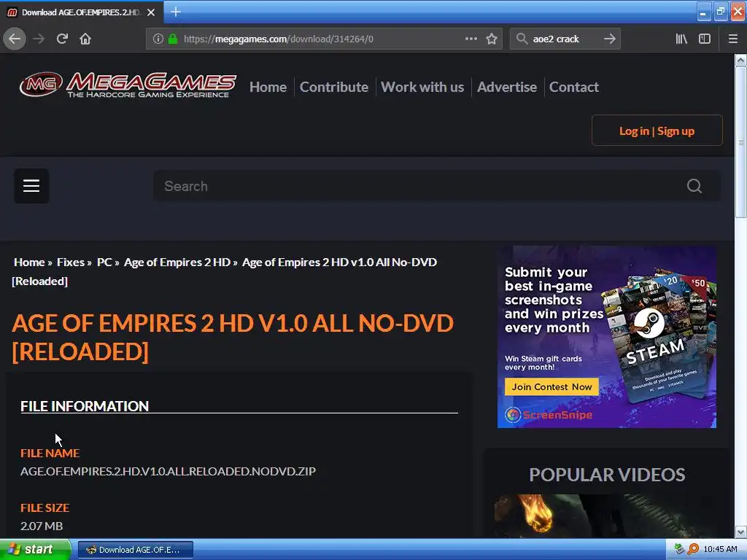Open the Windows start button
The width and height of the screenshot is (747, 560).
pos(35,550)
